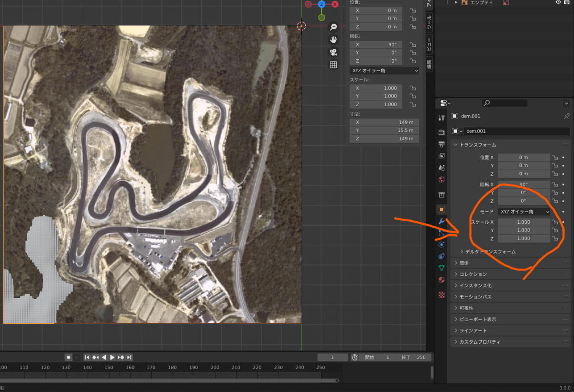This screenshot has width=574, height=392.
Task: Click the timeline horizontal scrollbar
Action: coord(169,381)
